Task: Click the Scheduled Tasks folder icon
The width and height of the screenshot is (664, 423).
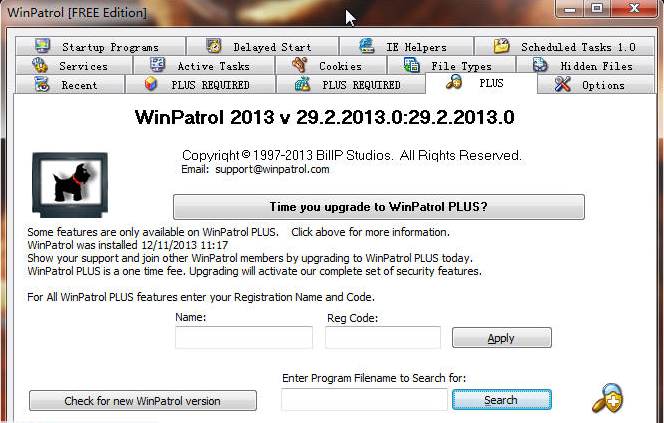Action: 502,46
